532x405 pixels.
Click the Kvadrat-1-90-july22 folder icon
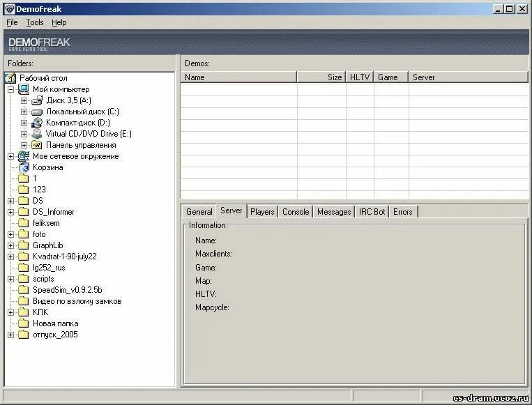(x=24, y=257)
